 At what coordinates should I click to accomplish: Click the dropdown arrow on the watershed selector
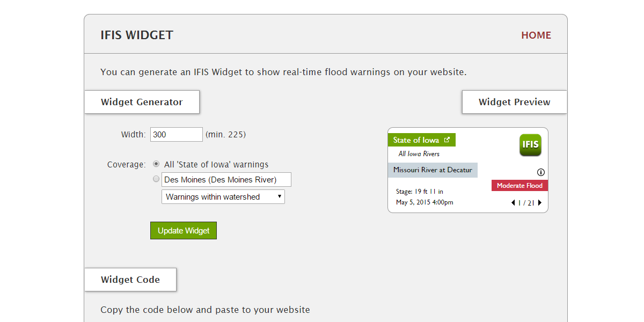click(280, 196)
